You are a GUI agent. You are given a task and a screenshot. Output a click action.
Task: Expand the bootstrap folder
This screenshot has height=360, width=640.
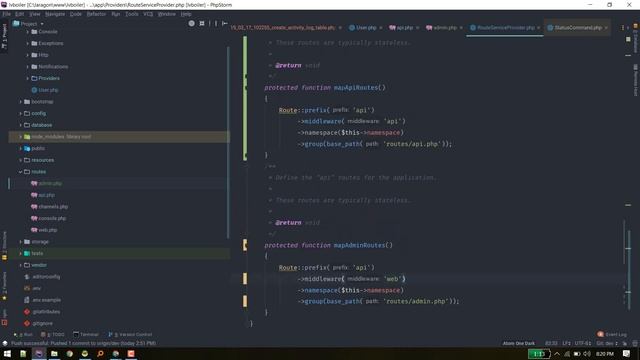click(20, 102)
